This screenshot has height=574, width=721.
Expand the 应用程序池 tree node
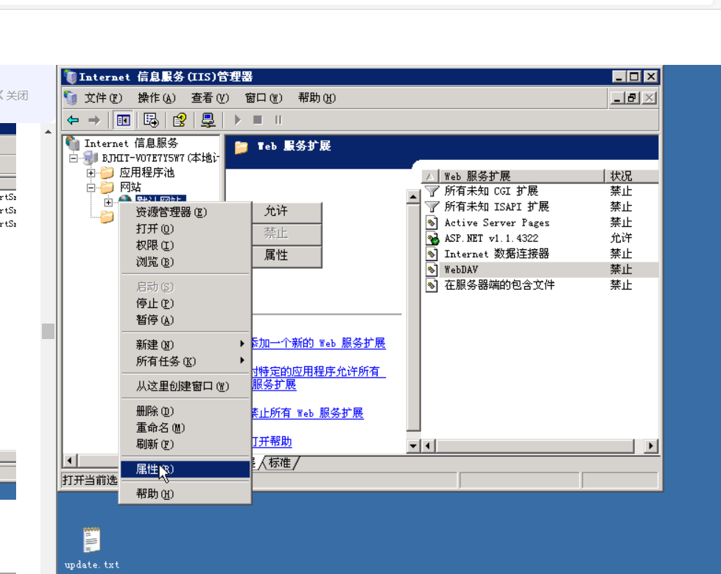tap(91, 173)
